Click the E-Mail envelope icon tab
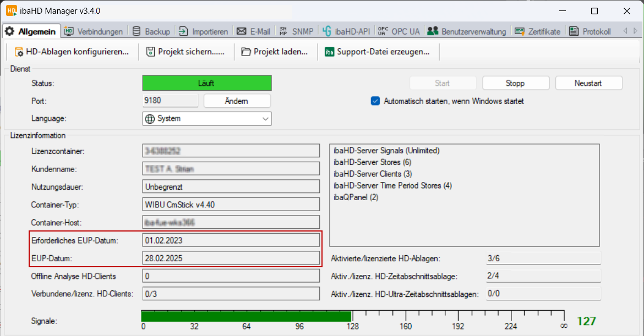Screen dimensions: 644x336 pos(241,31)
